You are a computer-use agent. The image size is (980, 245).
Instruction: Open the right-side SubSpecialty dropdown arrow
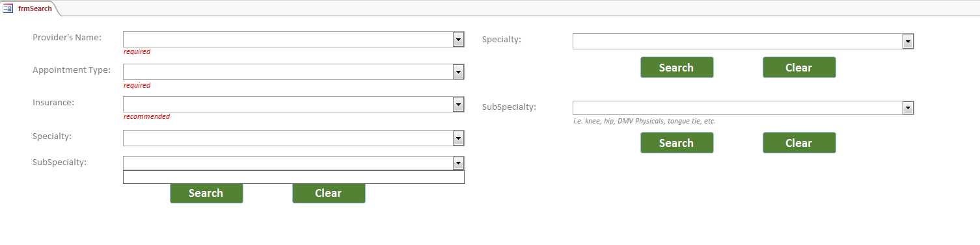pyautogui.click(x=908, y=108)
